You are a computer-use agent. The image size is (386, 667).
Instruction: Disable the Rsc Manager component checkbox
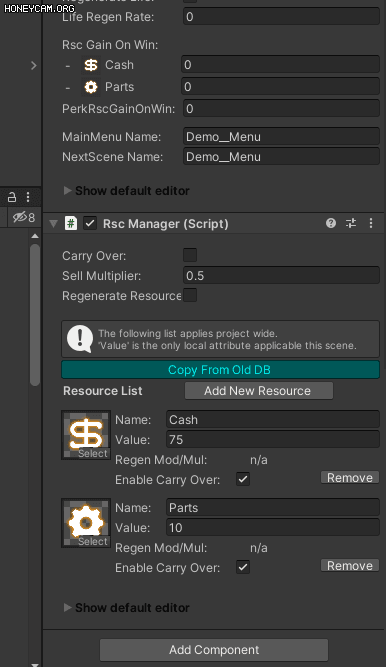pos(90,223)
